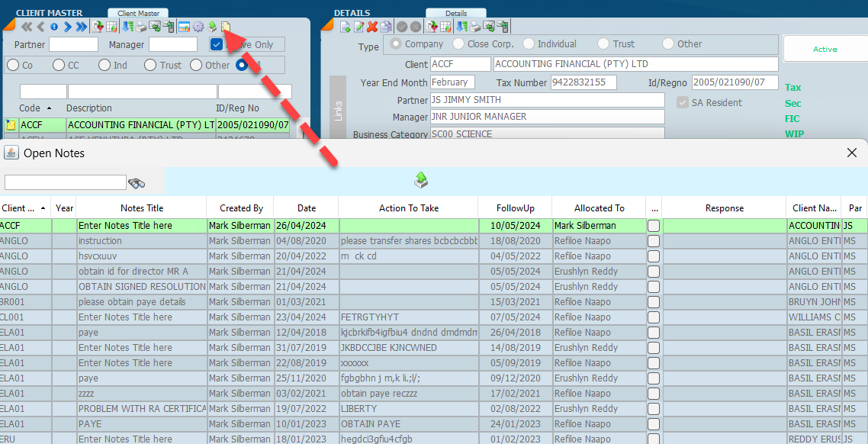This screenshot has width=868, height=444.
Task: Click the settings gear in Client Master toolbar
Action: [198, 27]
